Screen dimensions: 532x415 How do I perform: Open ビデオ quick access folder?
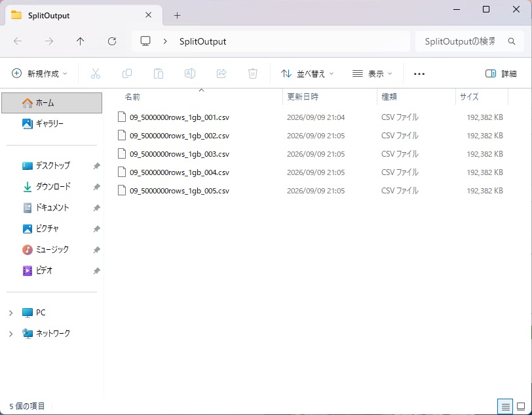point(52,271)
